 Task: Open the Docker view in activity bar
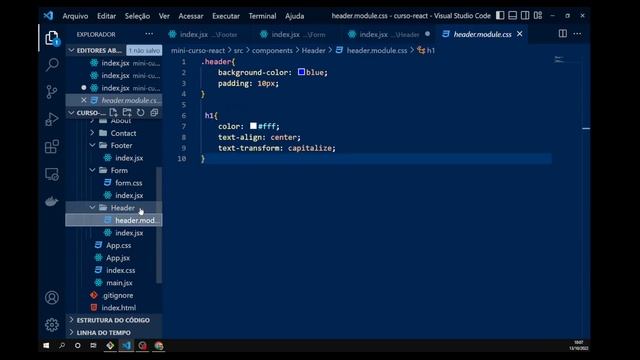click(x=52, y=201)
